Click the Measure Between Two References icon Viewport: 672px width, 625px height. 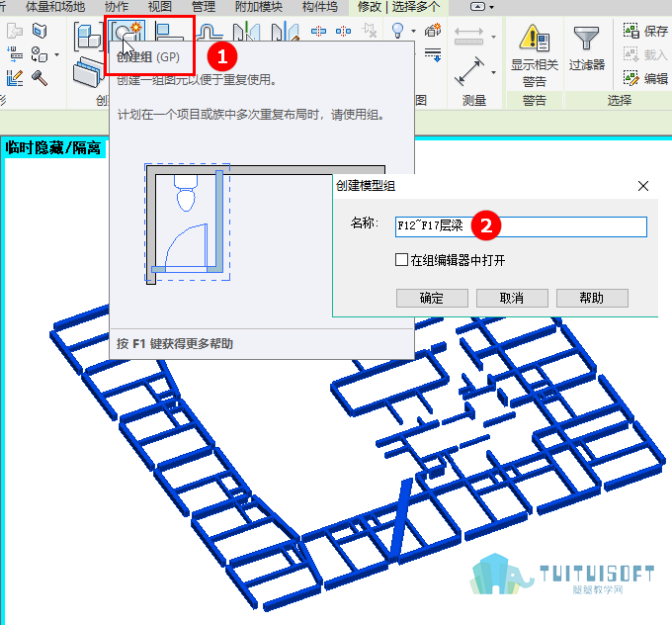(468, 71)
